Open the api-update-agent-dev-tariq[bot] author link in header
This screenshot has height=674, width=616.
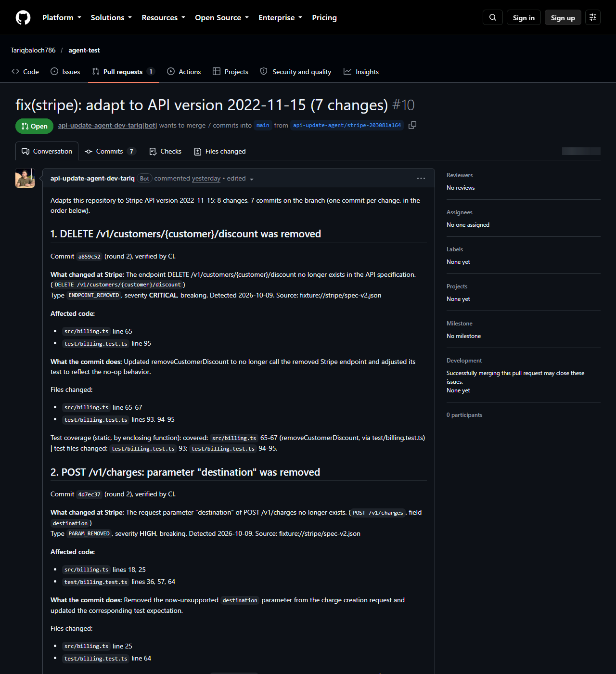(x=107, y=125)
